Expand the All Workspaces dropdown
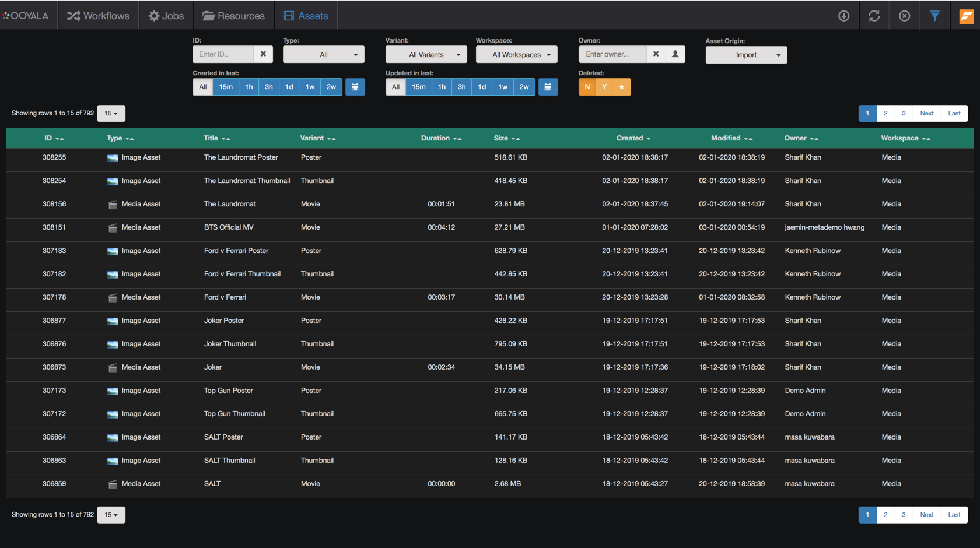980x548 pixels. click(x=516, y=55)
